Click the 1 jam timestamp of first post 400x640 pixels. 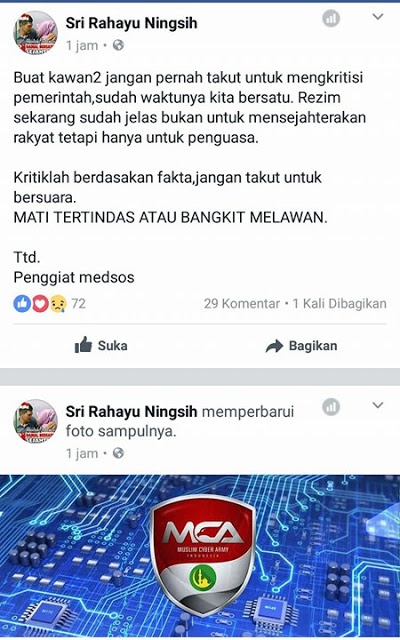[x=82, y=45]
